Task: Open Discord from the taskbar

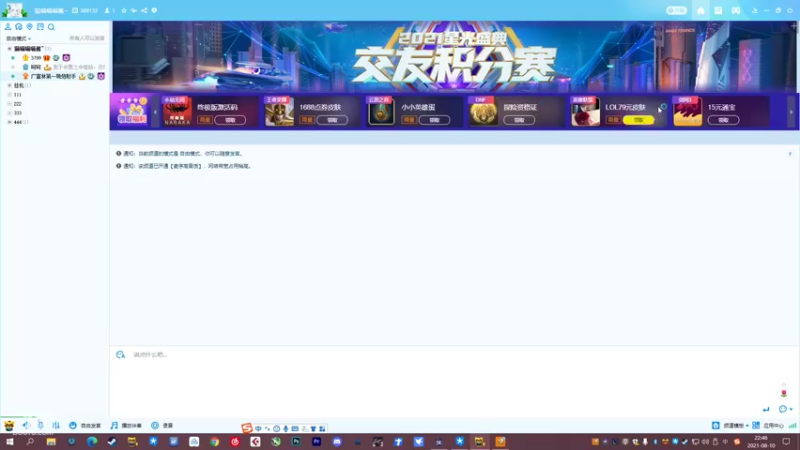Action: pos(337,441)
